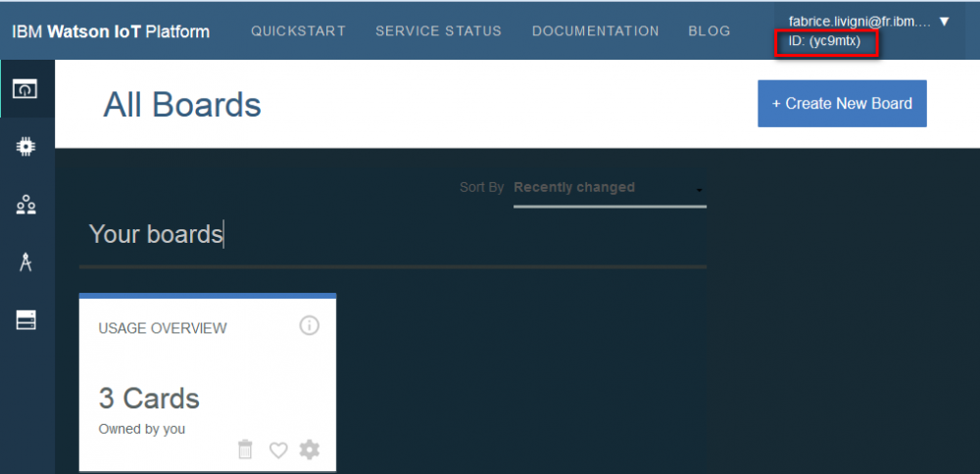Click the 3 Cards text
The image size is (980, 474).
pos(149,399)
